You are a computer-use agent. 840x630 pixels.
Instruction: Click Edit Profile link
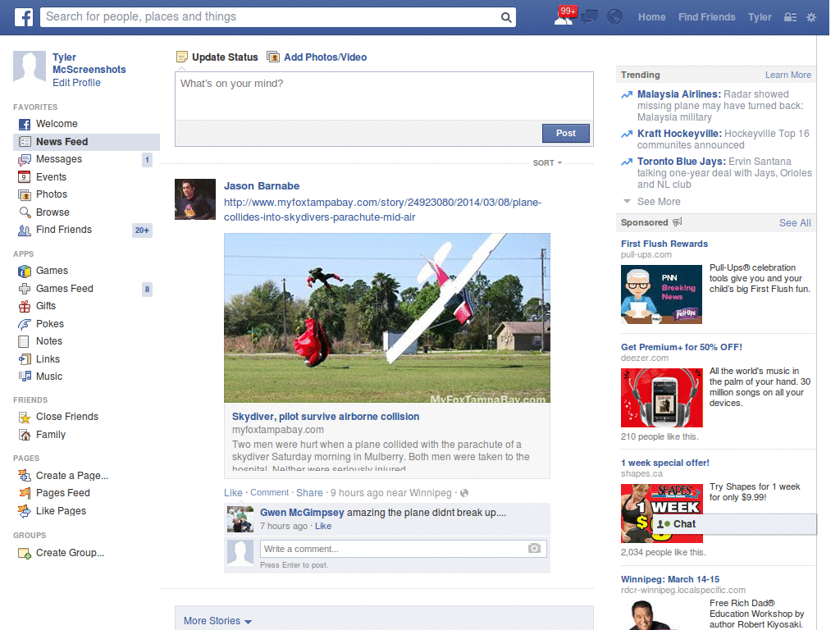[x=76, y=83]
